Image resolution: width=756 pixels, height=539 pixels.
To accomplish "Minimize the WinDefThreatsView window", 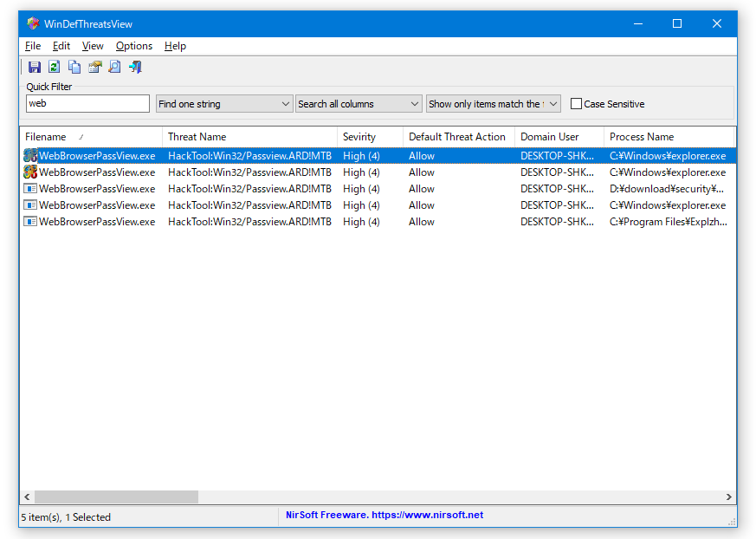I will pyautogui.click(x=638, y=23).
